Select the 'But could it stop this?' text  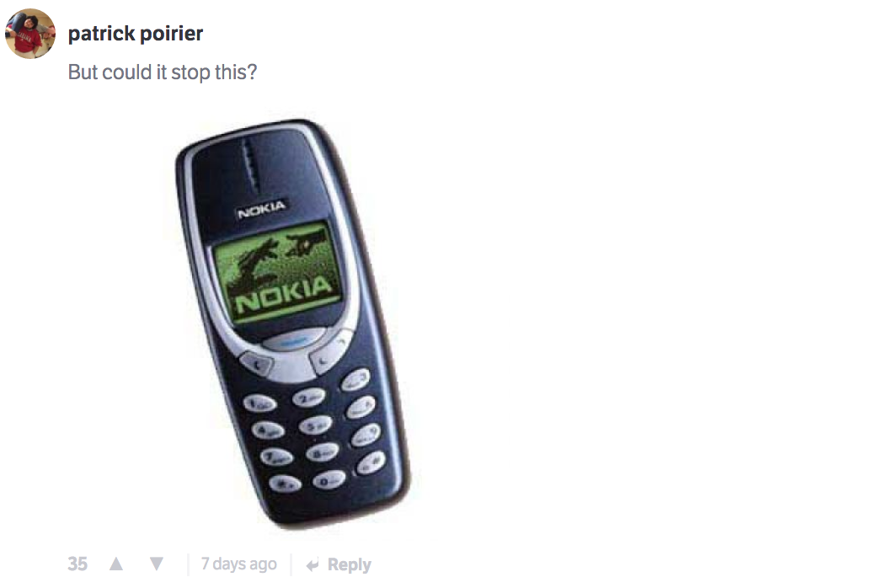[x=163, y=72]
